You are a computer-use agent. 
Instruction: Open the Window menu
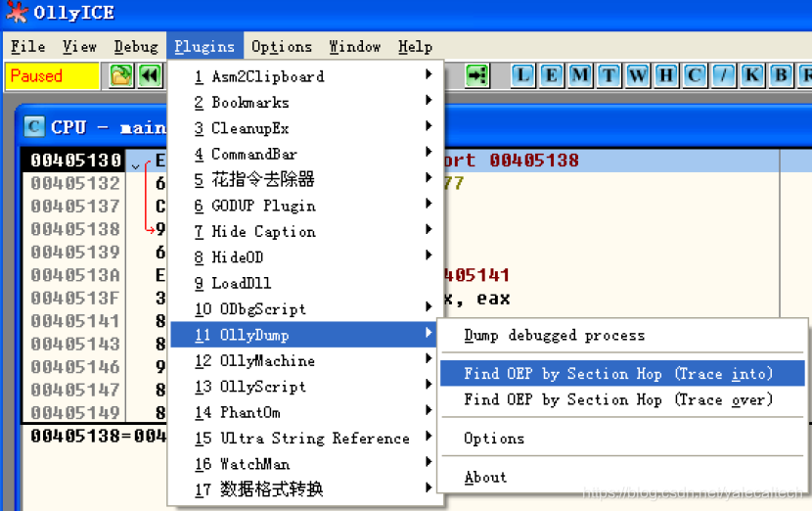(355, 47)
